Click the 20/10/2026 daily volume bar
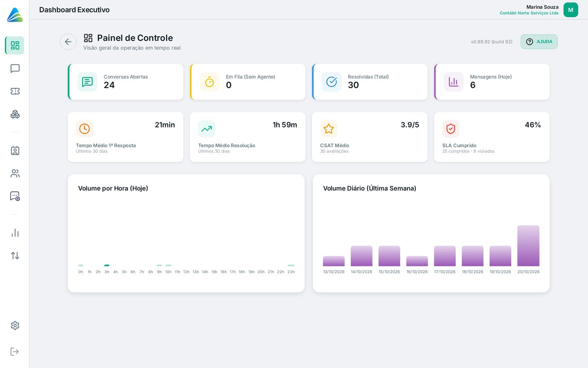The width and height of the screenshot is (588, 368). click(x=528, y=246)
